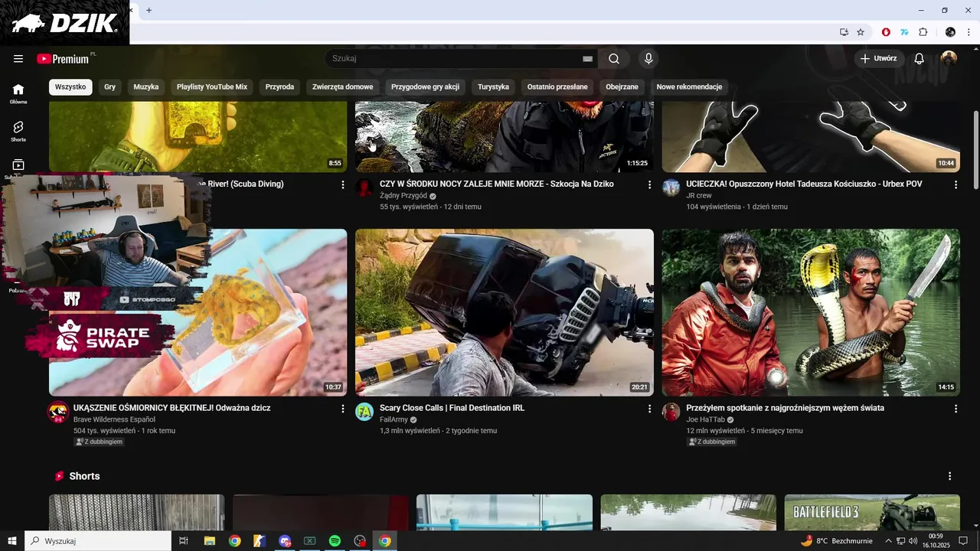Play the FailArmy overturned jeep thumbnail
Image resolution: width=980 pixels, height=551 pixels.
click(505, 312)
